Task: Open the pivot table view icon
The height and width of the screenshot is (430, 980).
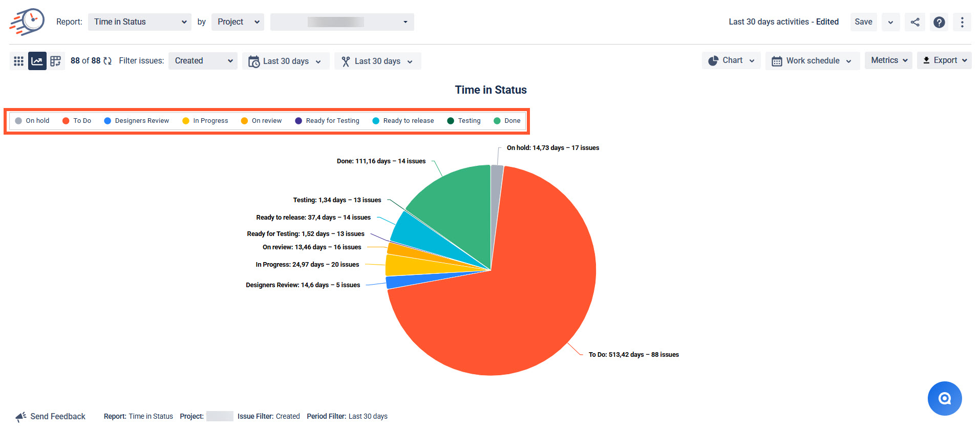Action: [56, 61]
